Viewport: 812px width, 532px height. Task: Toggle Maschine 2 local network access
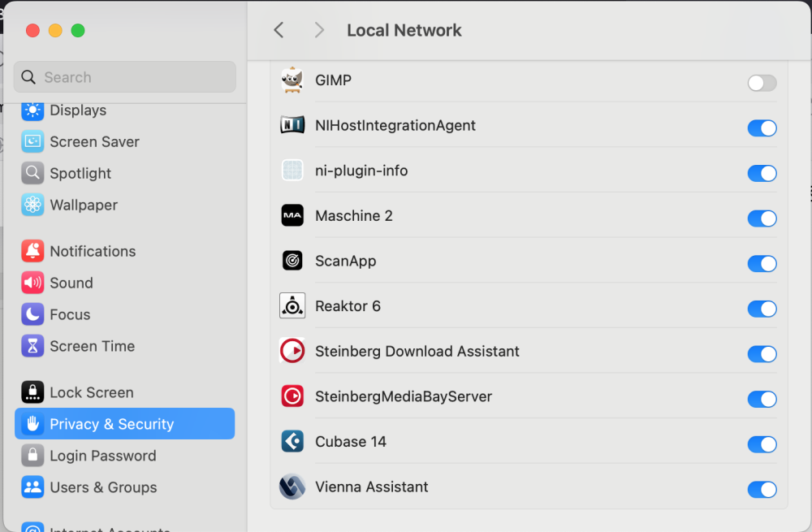pyautogui.click(x=762, y=218)
